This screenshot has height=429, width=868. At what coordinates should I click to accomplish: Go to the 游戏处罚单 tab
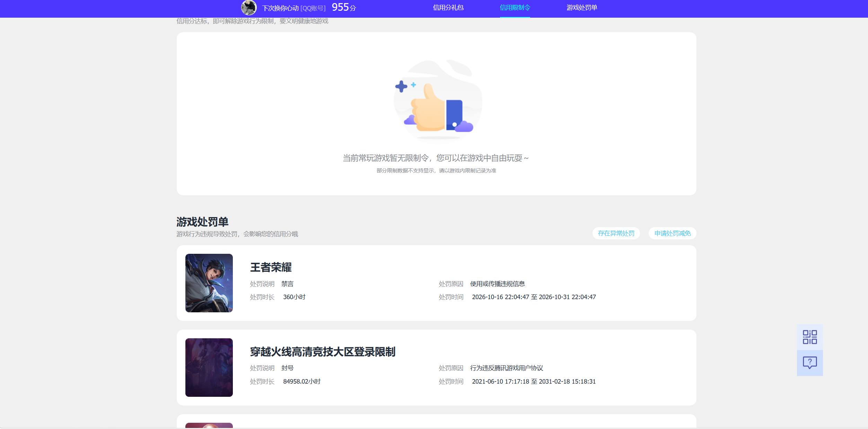coord(582,8)
